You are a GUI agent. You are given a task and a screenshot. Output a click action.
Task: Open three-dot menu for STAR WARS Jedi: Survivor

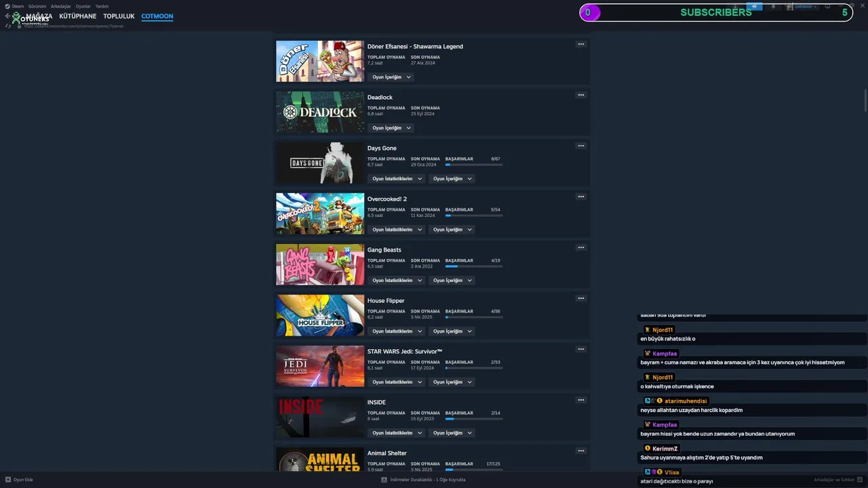click(580, 349)
